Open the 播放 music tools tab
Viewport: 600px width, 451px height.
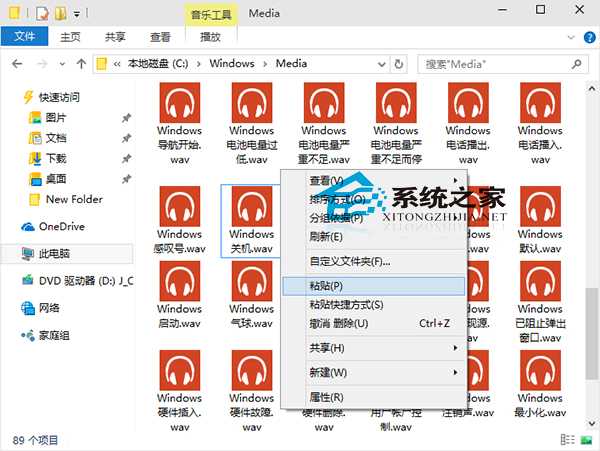pos(210,37)
